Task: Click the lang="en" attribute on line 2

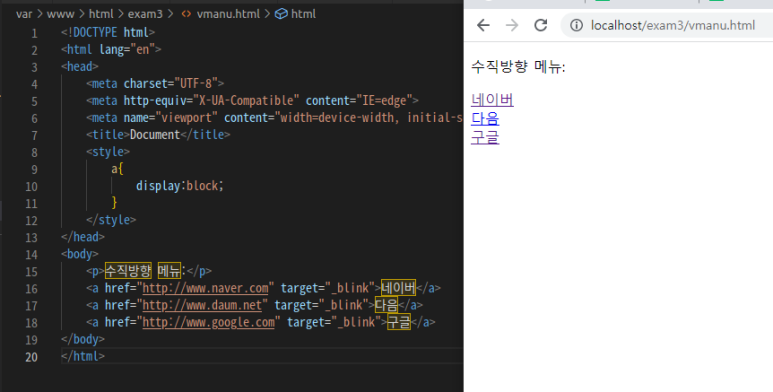Action: [x=127, y=49]
